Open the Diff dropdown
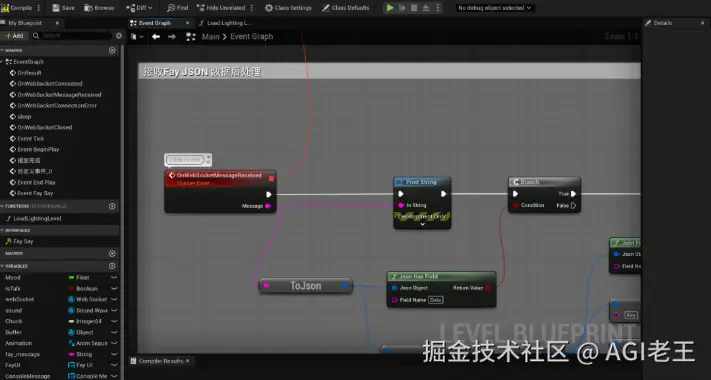This screenshot has height=380, width=711. point(139,8)
